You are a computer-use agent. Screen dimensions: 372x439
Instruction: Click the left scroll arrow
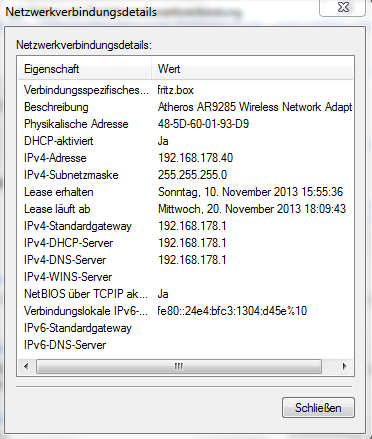[x=26, y=367]
